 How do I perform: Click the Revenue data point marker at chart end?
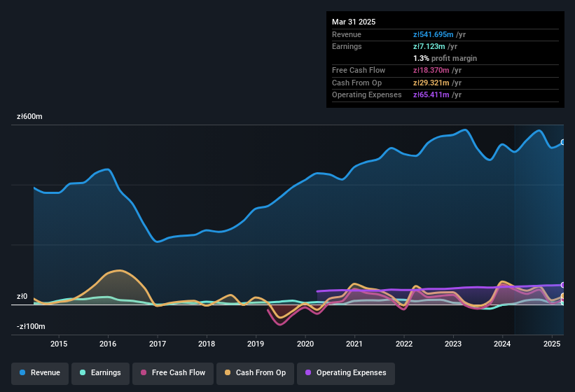(563, 142)
